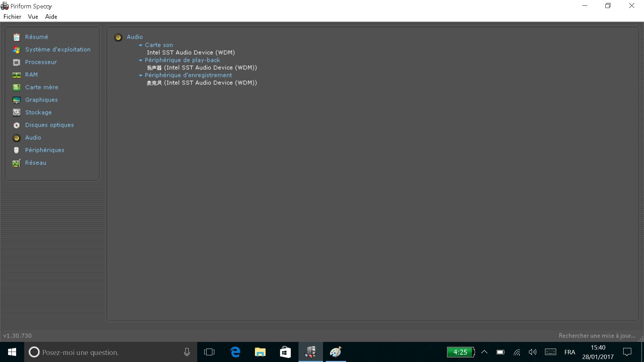This screenshot has width=644, height=362.
Task: Open the Vue menu
Action: click(x=33, y=17)
